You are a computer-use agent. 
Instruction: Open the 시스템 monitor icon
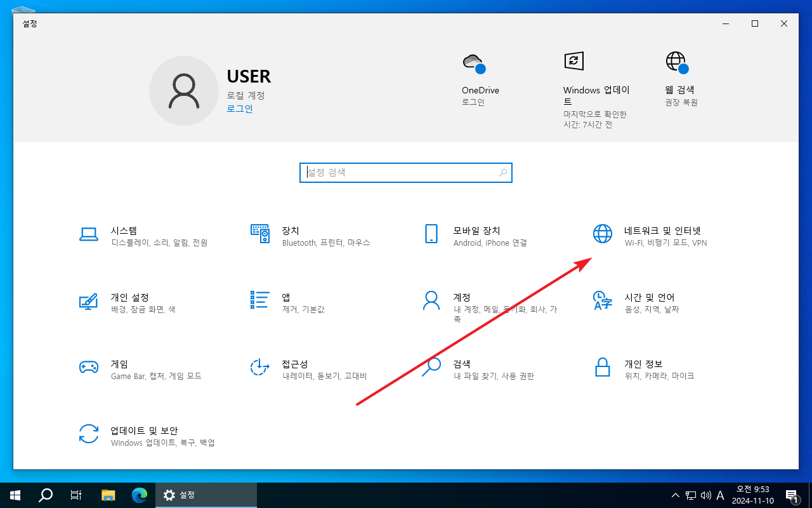pyautogui.click(x=89, y=234)
